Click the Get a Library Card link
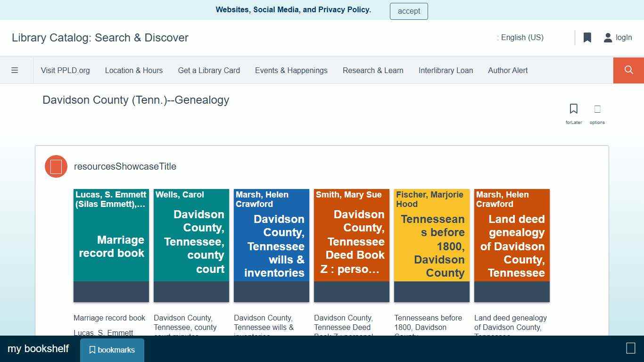This screenshot has height=362, width=644. click(x=209, y=70)
